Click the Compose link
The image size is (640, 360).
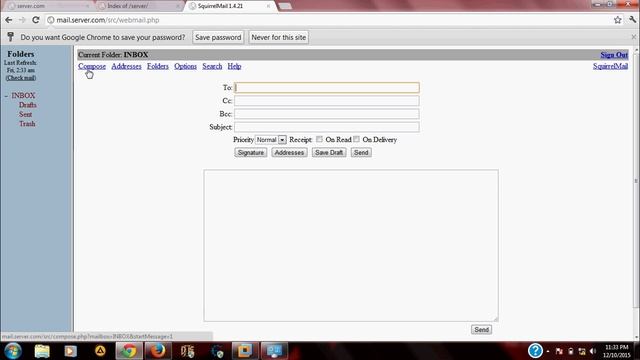92,66
